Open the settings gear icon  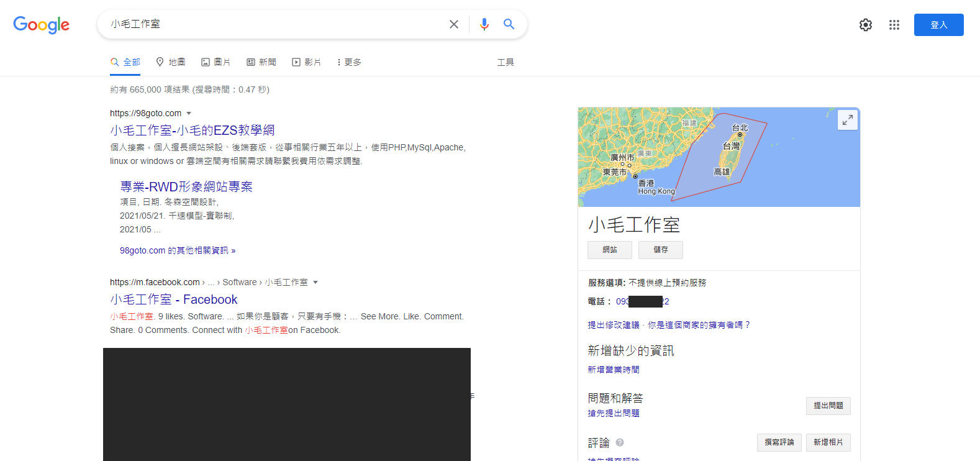pos(865,25)
